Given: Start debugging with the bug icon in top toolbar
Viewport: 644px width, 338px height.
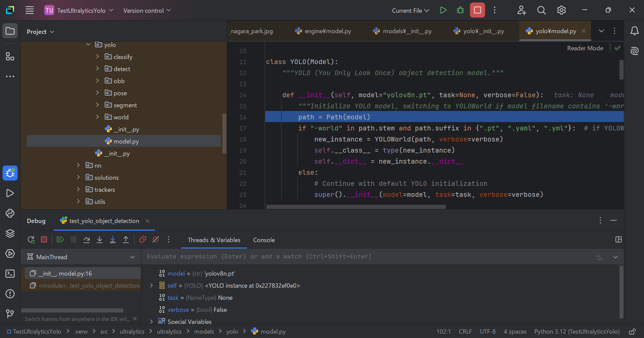Looking at the screenshot, I should [460, 10].
